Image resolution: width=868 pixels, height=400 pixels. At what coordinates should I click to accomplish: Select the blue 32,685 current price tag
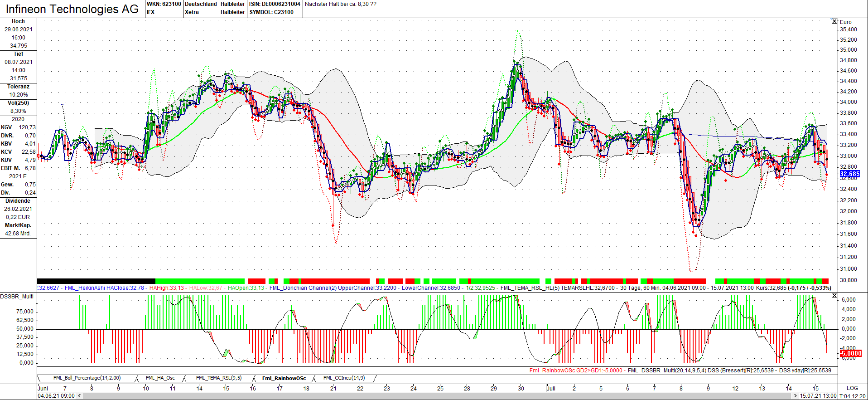(x=849, y=174)
